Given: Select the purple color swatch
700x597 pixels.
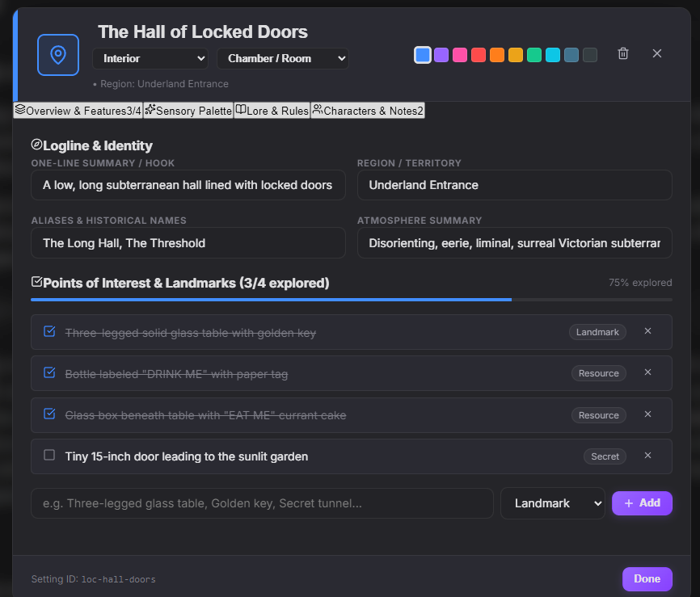Looking at the screenshot, I should click(x=441, y=55).
